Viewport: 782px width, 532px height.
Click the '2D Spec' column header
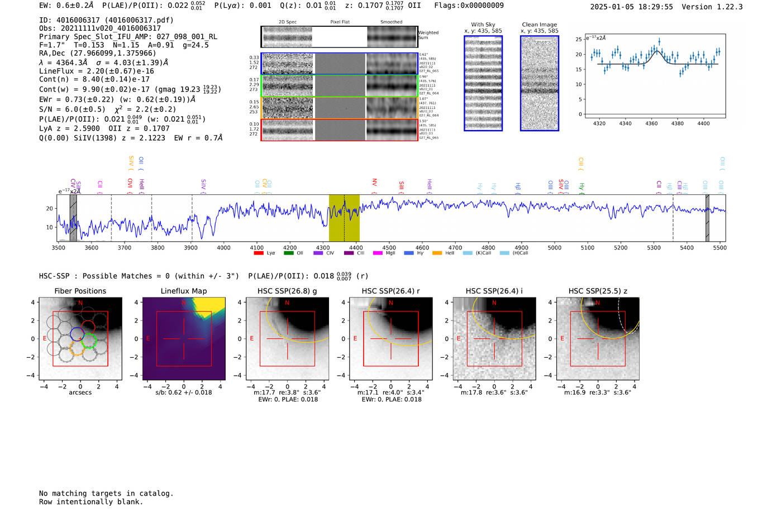coord(288,22)
